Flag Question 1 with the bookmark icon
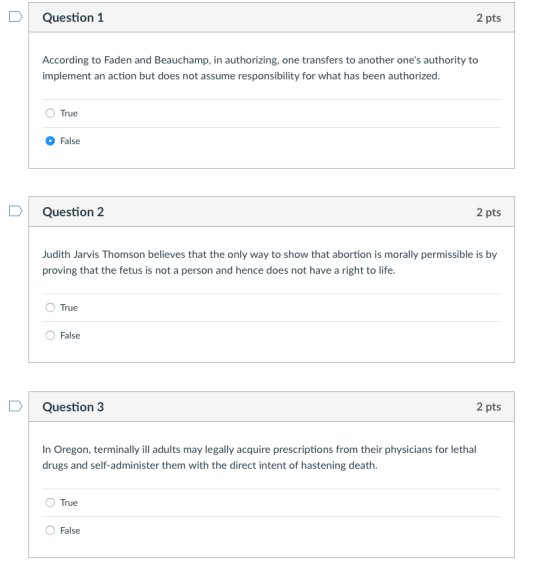Screen dimensions: 560x566 (16, 17)
